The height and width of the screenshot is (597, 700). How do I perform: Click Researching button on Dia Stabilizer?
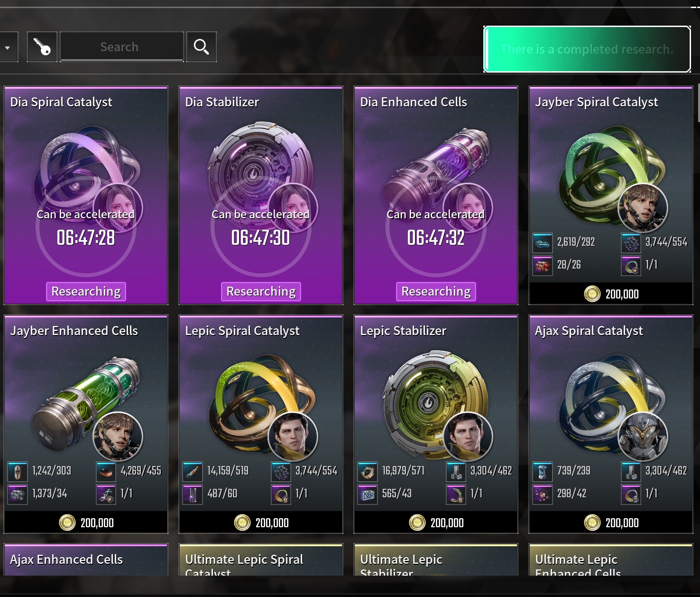(x=261, y=291)
